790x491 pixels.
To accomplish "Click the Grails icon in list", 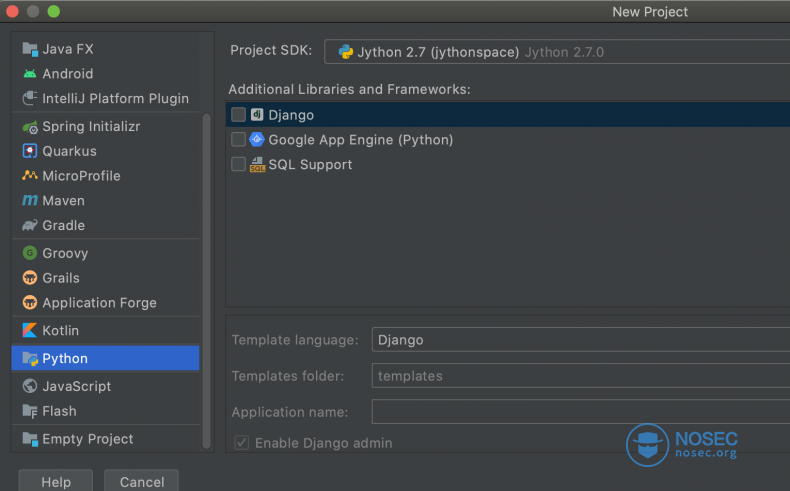I will point(30,277).
